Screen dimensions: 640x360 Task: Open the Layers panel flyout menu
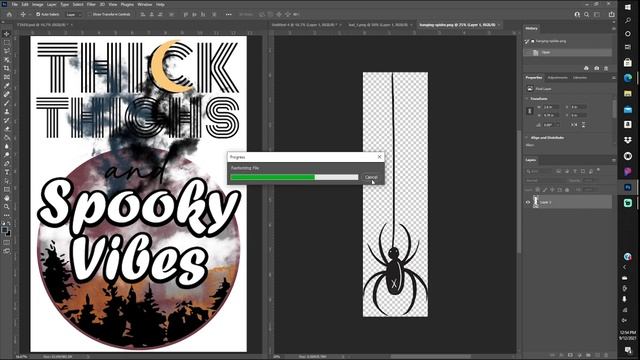pyautogui.click(x=613, y=160)
